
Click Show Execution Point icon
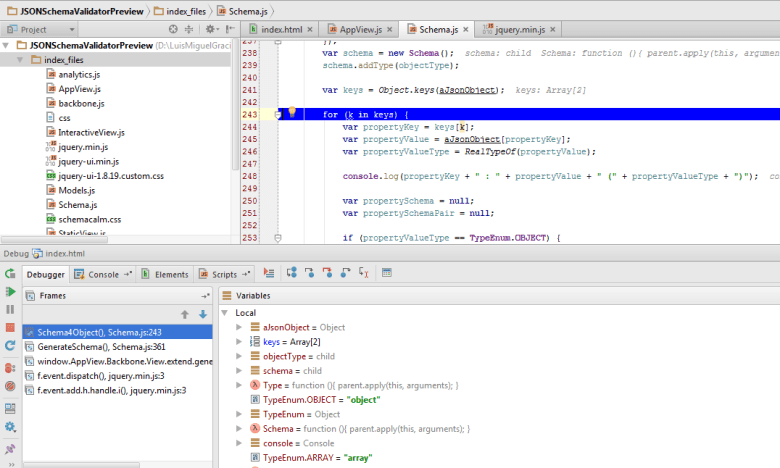269,273
